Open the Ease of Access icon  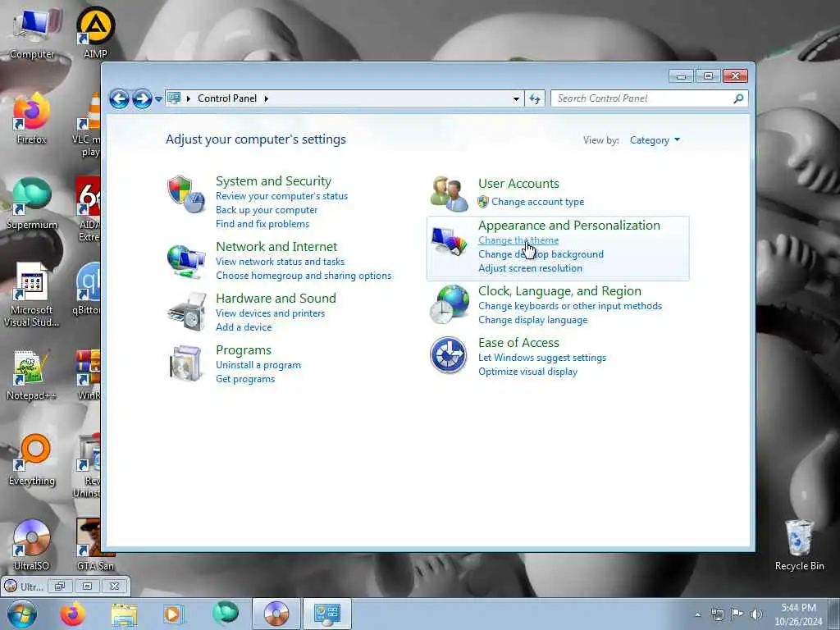pyautogui.click(x=449, y=354)
